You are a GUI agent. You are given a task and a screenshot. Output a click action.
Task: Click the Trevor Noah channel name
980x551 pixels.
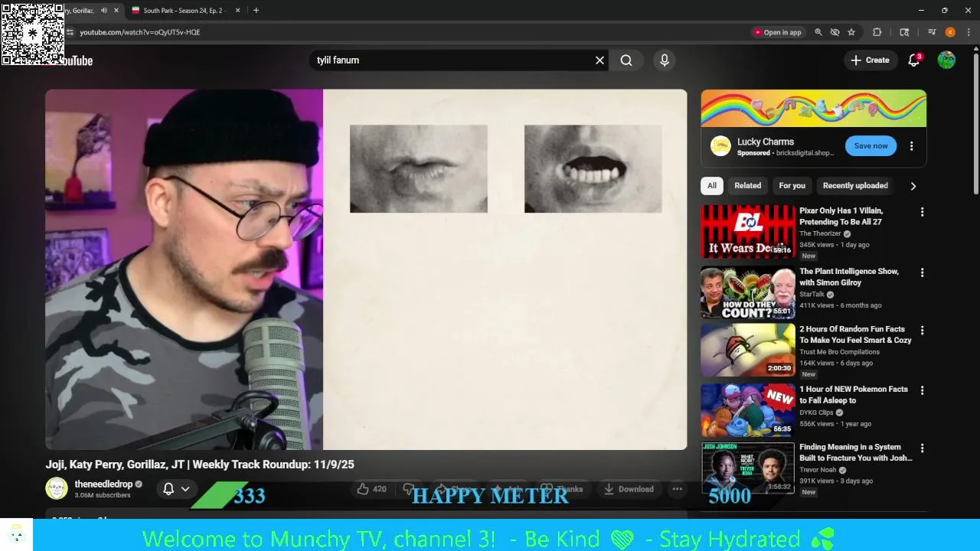coord(818,470)
